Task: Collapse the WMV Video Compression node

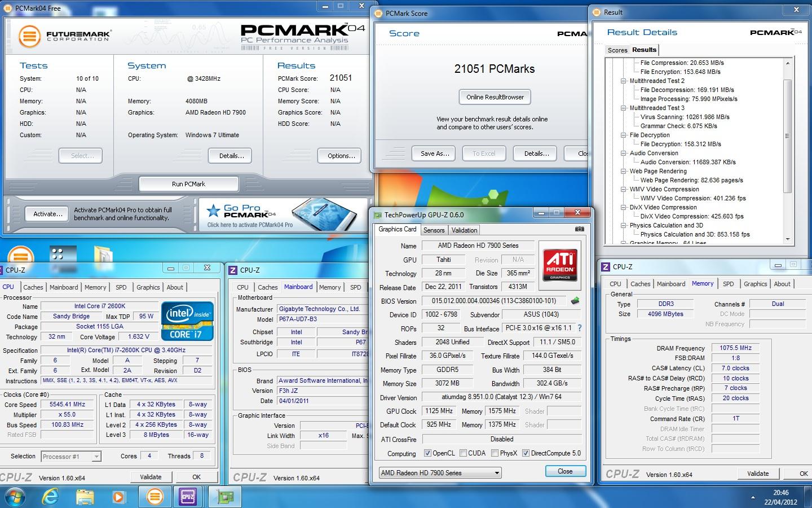Action: click(x=624, y=189)
